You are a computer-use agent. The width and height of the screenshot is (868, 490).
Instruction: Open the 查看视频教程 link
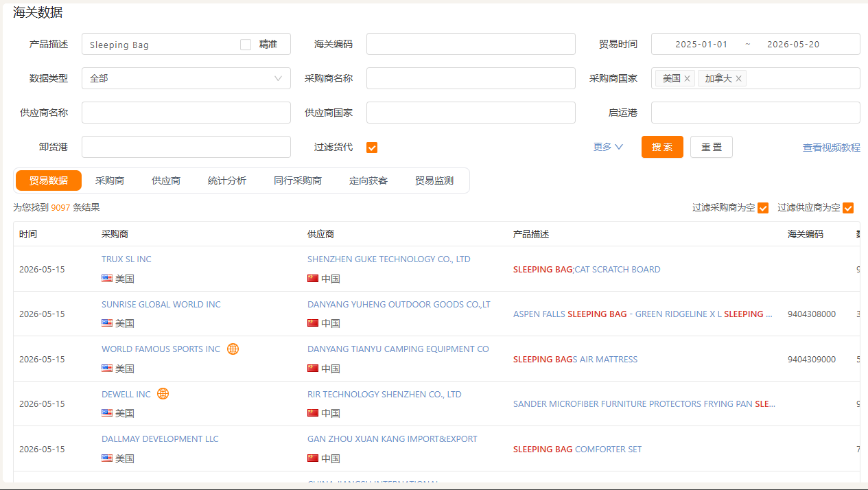(x=832, y=148)
